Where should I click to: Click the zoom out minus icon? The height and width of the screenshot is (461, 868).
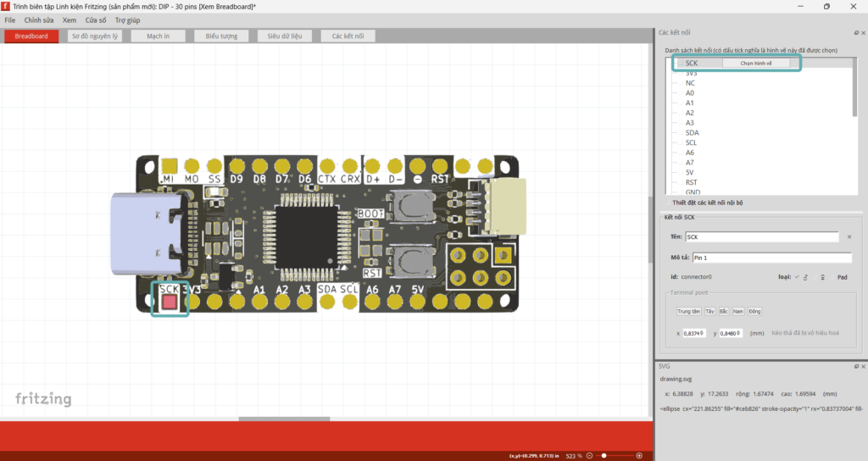pos(590,456)
